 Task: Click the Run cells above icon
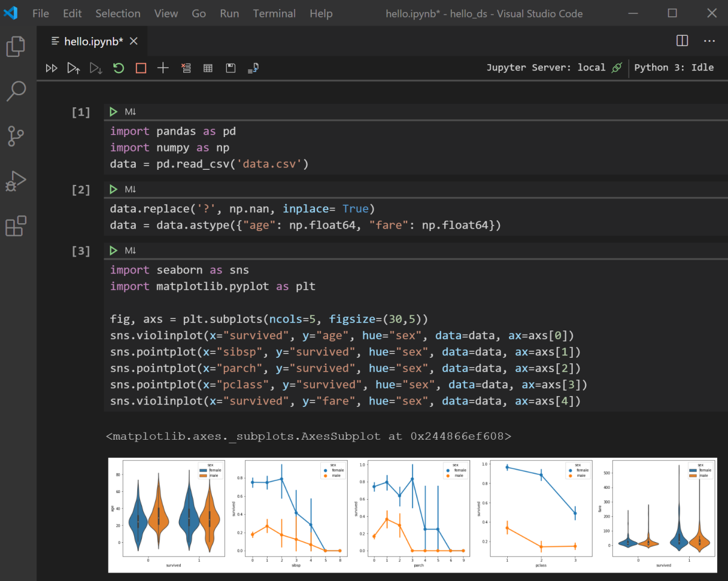tap(73, 69)
